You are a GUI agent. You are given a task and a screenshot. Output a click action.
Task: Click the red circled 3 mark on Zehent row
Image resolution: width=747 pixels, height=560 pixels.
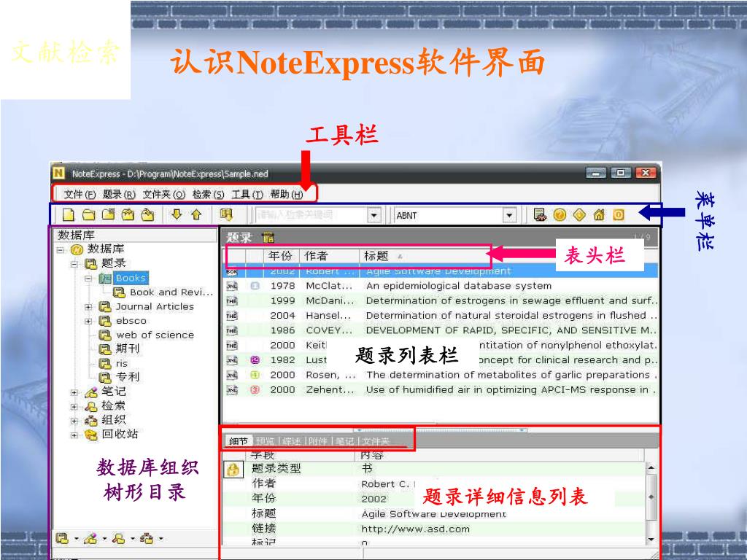pos(255,389)
